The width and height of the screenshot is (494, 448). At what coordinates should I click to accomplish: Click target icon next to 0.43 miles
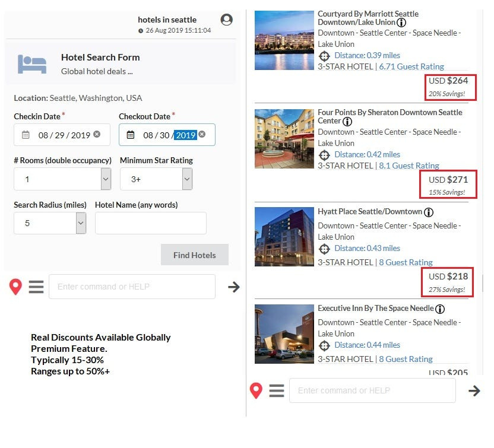(x=324, y=249)
